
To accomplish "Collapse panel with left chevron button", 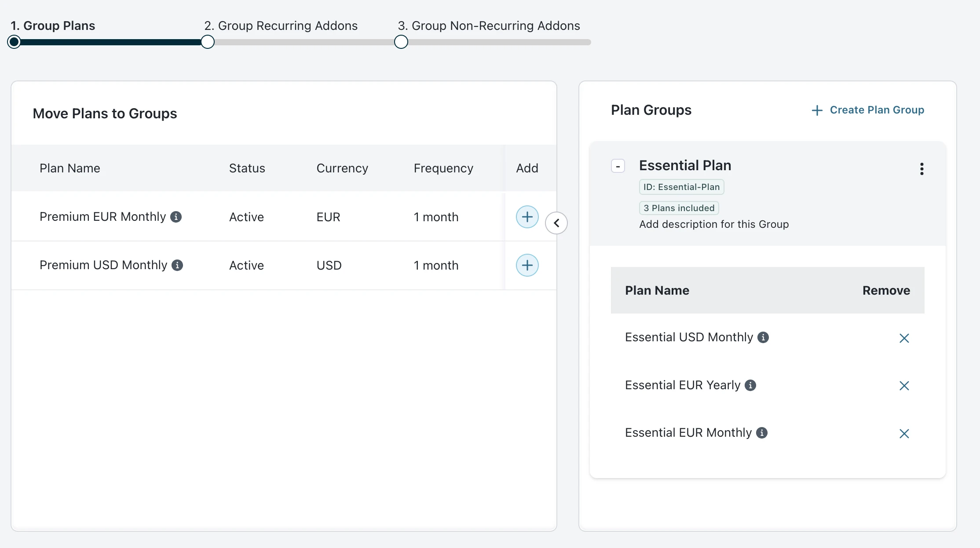I will (556, 223).
